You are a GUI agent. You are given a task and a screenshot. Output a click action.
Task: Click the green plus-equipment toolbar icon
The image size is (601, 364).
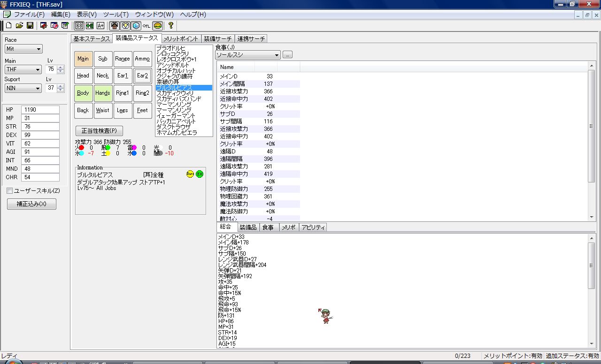click(90, 25)
